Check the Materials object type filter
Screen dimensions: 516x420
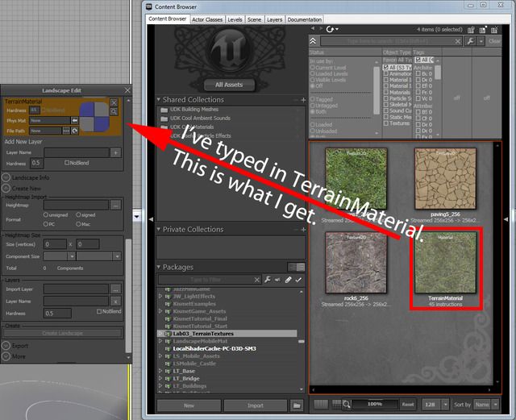pyautogui.click(x=386, y=92)
